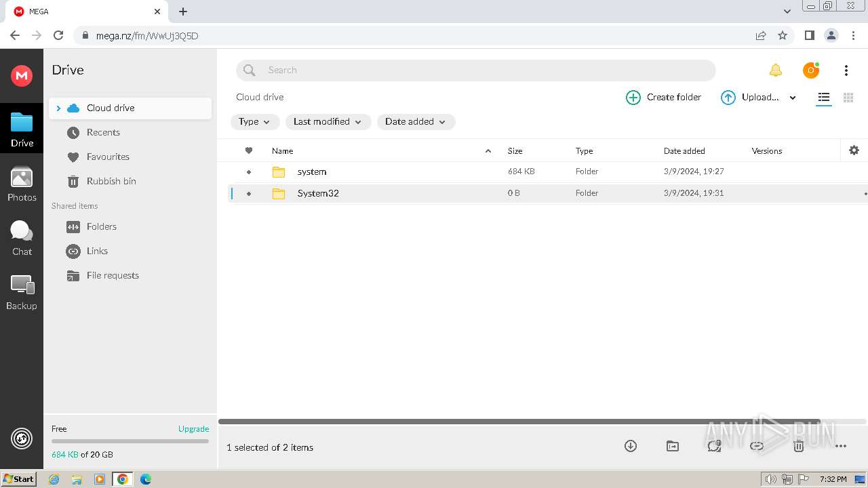
Task: Toggle favourite for System32 folder
Action: (249, 194)
